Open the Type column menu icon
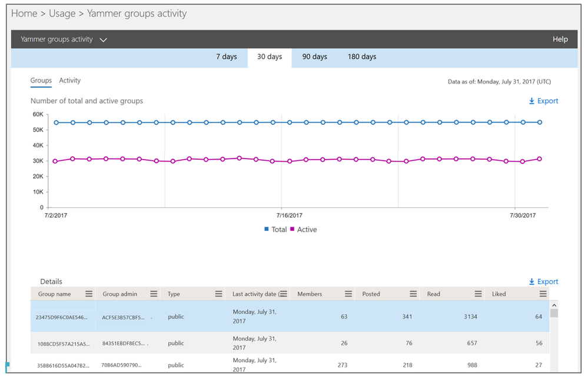 pyautogui.click(x=218, y=293)
